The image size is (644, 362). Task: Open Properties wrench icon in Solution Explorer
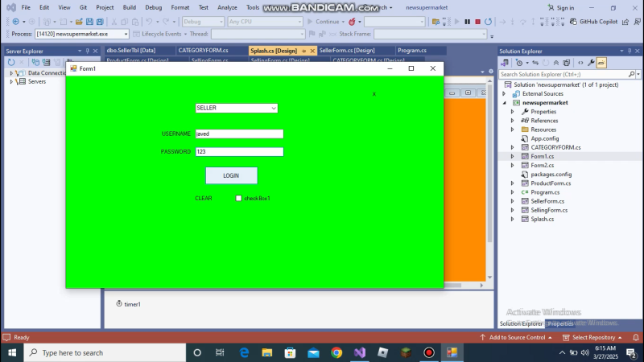pyautogui.click(x=590, y=62)
